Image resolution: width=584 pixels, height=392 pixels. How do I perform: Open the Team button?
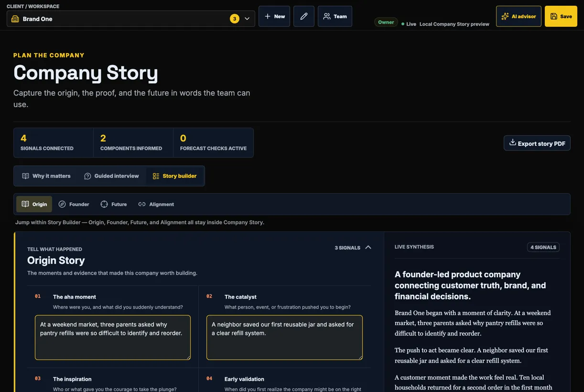[x=335, y=16]
